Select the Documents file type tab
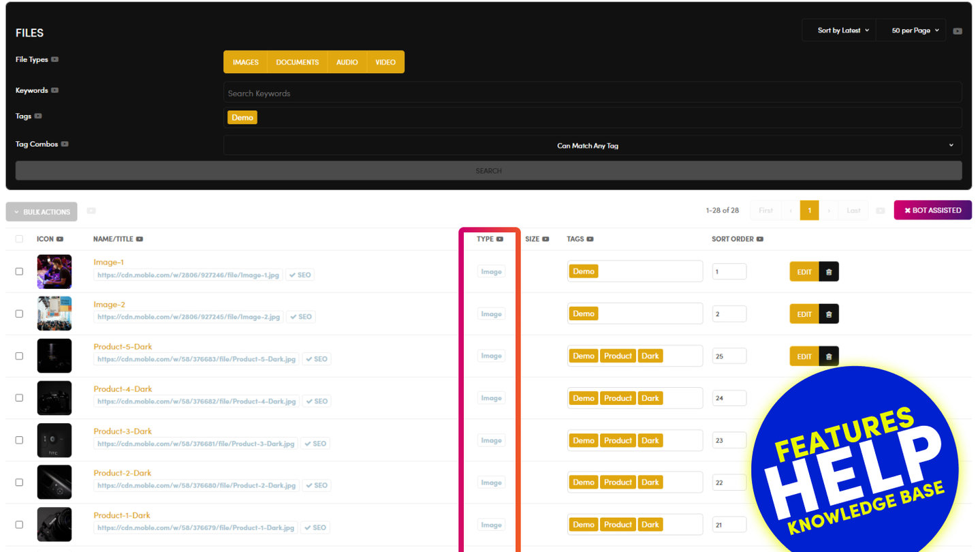Image resolution: width=980 pixels, height=552 pixels. [297, 62]
